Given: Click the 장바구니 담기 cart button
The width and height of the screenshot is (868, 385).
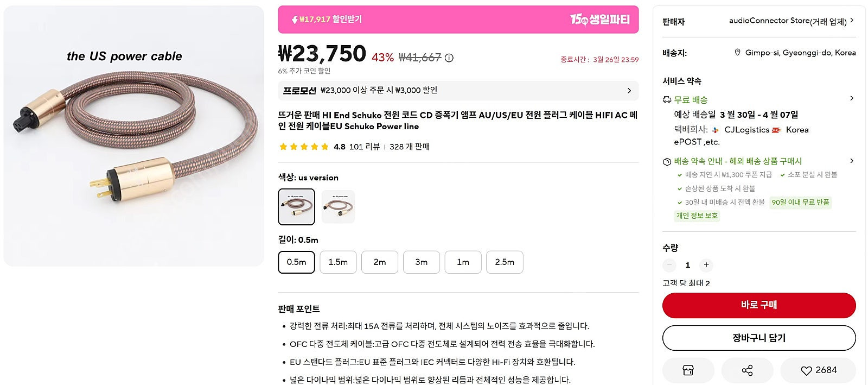Looking at the screenshot, I should click(759, 338).
